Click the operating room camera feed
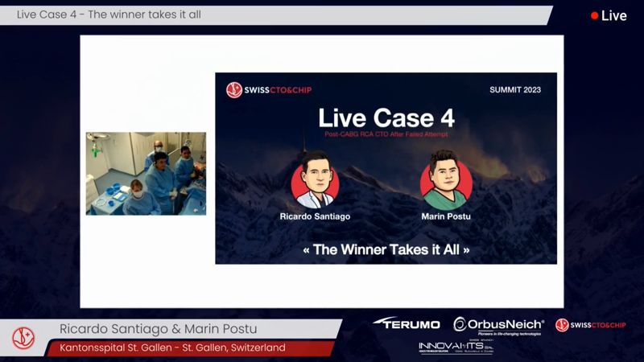This screenshot has width=644, height=362. tap(146, 173)
